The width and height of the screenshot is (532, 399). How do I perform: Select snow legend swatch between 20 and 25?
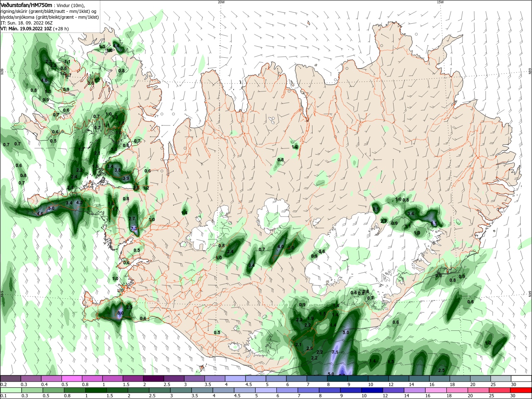pyautogui.click(x=480, y=379)
